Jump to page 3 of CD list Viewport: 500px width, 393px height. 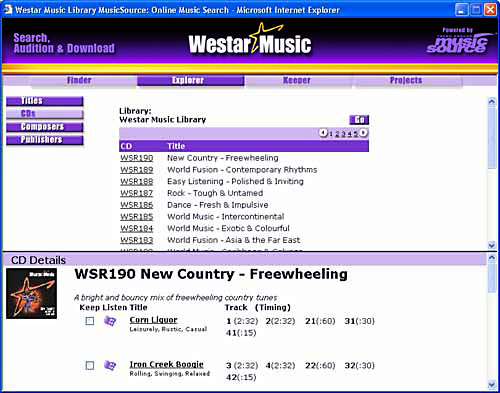(343, 134)
